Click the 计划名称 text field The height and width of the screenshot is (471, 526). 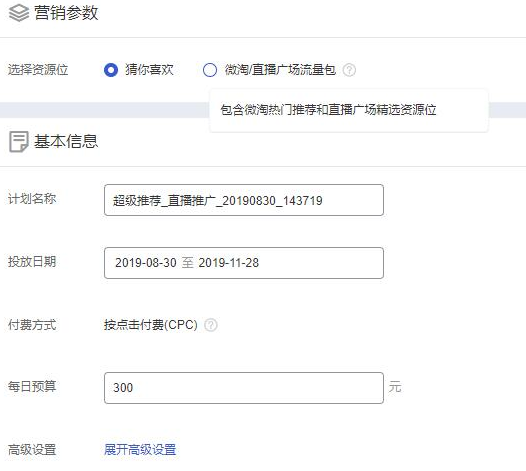coord(244,200)
